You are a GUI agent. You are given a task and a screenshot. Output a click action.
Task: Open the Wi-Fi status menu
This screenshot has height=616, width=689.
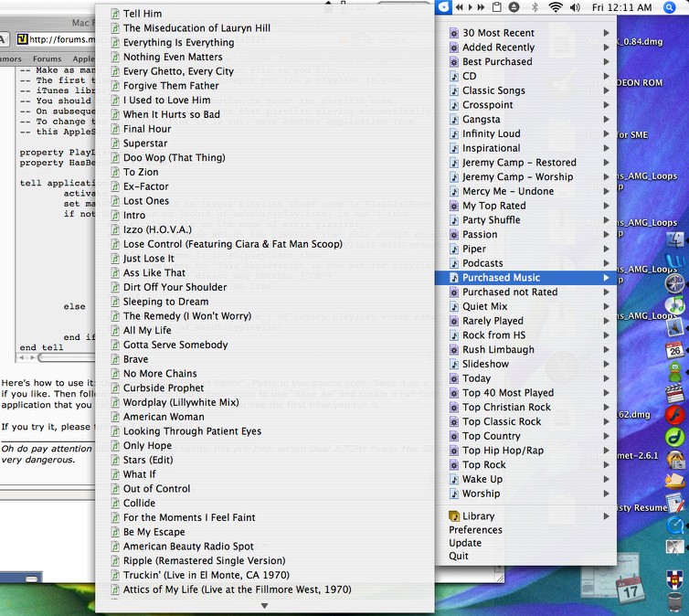[556, 7]
